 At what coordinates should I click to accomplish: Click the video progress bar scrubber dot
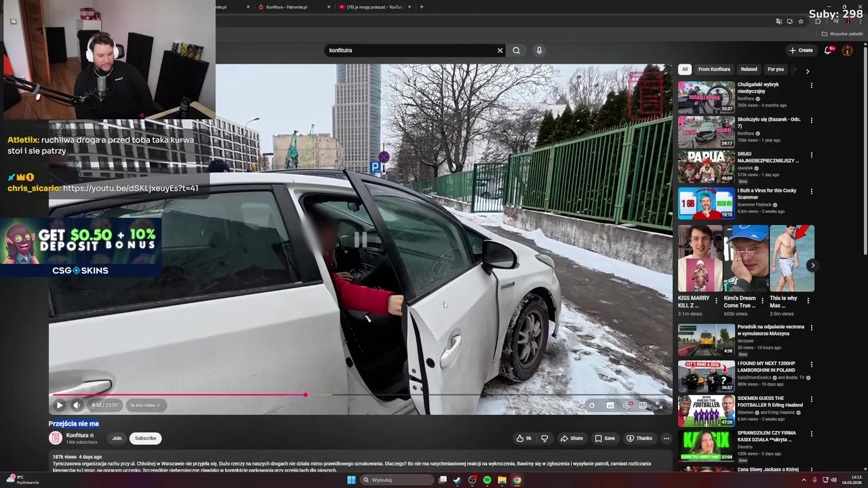305,394
